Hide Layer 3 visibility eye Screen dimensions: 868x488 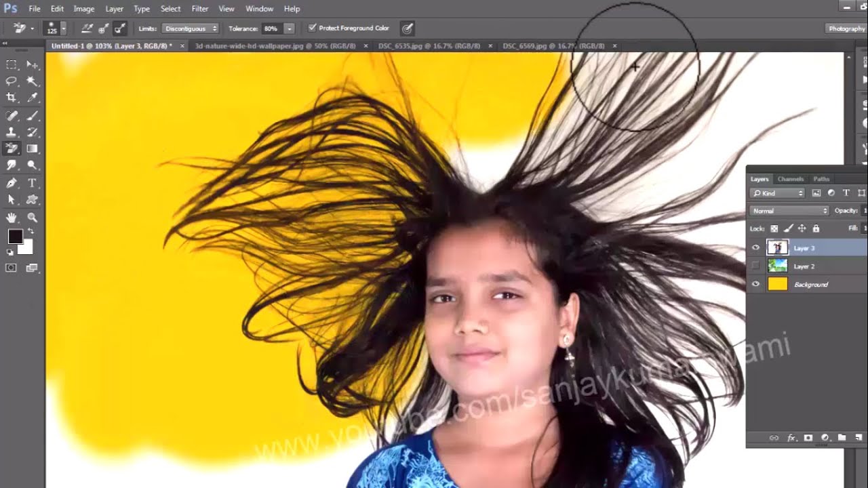pyautogui.click(x=755, y=247)
